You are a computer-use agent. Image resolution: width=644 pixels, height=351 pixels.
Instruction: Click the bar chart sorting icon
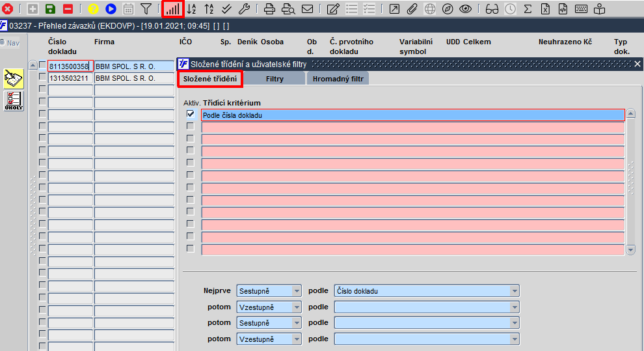point(173,8)
